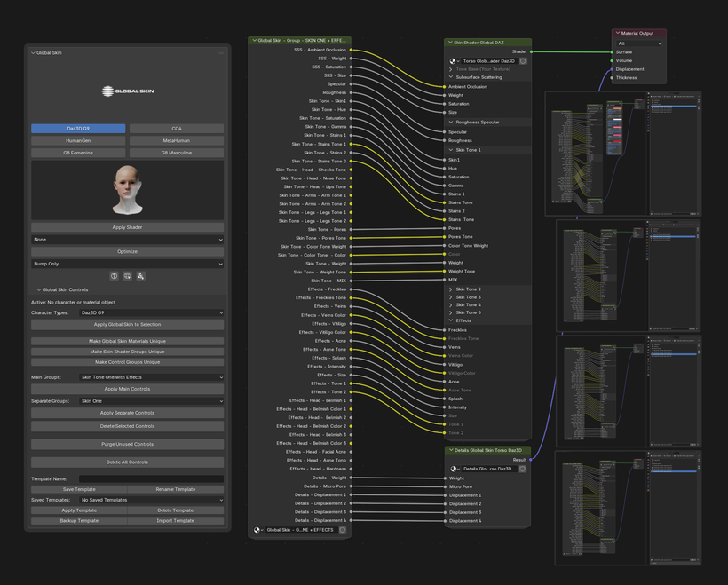Click the topmost node setup preview thumbnail
The image size is (728, 585).
pos(623,154)
